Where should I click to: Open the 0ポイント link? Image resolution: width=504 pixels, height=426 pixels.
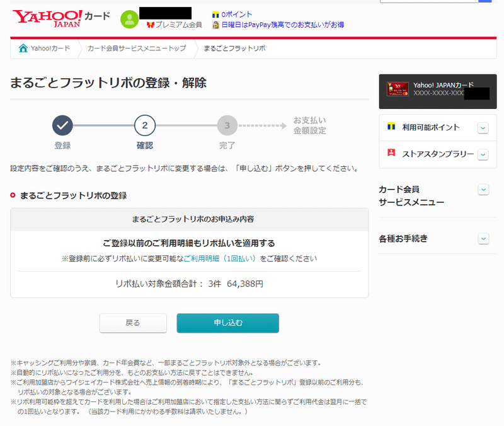[x=237, y=14]
